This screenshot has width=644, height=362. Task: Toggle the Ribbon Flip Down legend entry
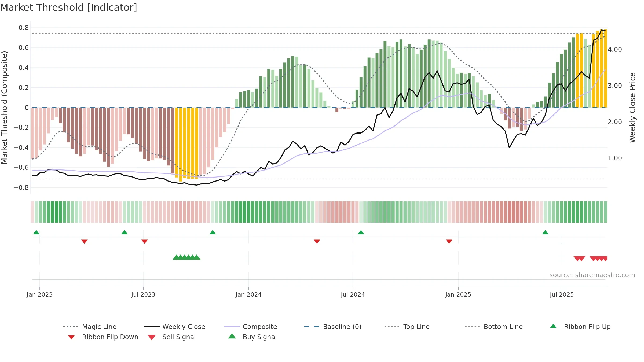103,337
